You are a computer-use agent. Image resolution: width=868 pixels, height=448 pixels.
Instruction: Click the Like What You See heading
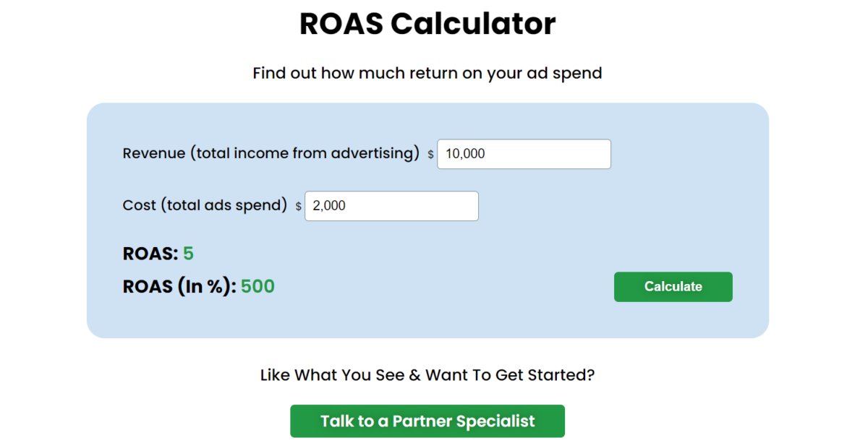(x=427, y=375)
